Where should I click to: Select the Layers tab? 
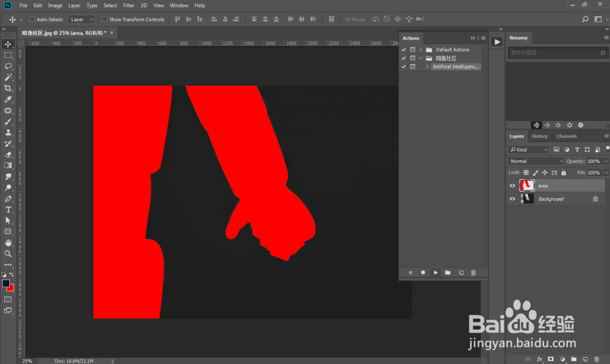pos(517,136)
